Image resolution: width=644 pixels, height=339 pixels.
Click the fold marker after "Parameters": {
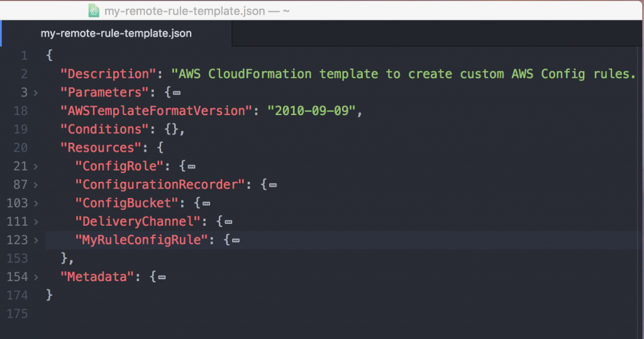pyautogui.click(x=177, y=93)
